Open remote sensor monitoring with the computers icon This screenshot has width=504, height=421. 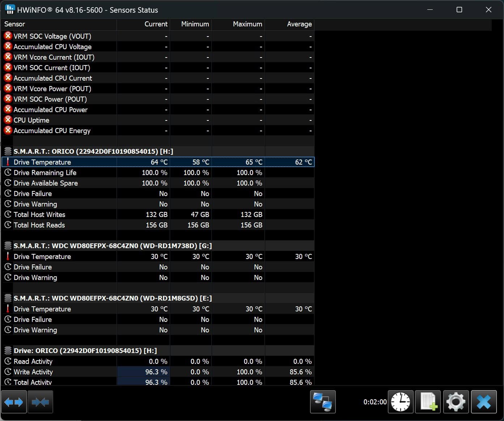[x=322, y=401]
